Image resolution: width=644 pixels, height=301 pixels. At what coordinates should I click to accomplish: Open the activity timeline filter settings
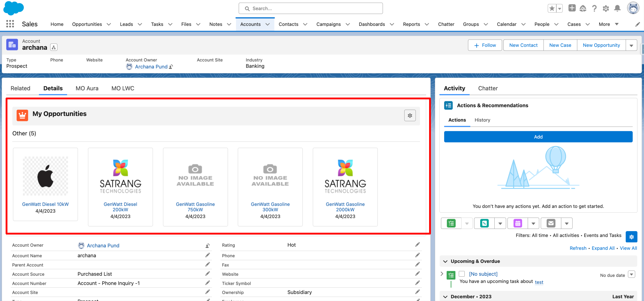631,237
